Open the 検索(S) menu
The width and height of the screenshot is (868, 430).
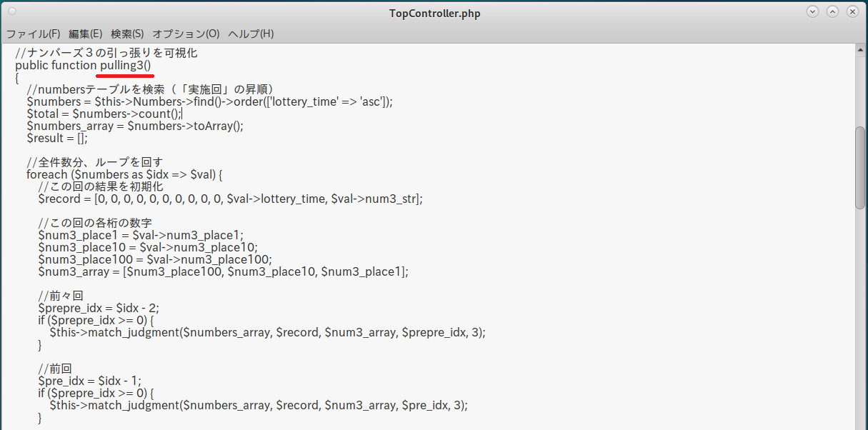(127, 34)
